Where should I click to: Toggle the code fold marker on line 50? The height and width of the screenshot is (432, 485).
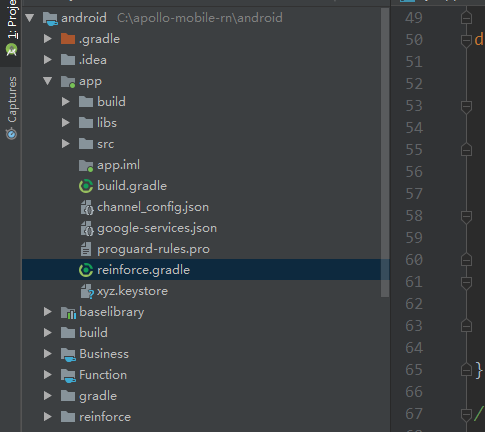(x=466, y=40)
